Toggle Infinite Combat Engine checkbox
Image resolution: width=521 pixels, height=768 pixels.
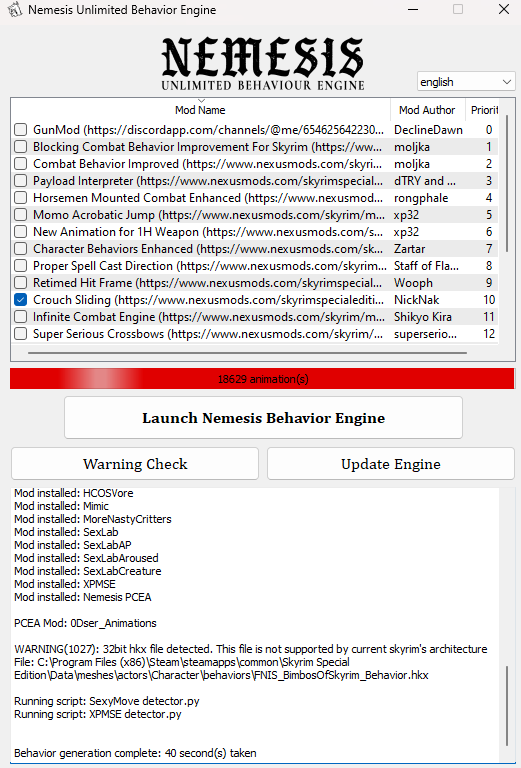(21, 317)
